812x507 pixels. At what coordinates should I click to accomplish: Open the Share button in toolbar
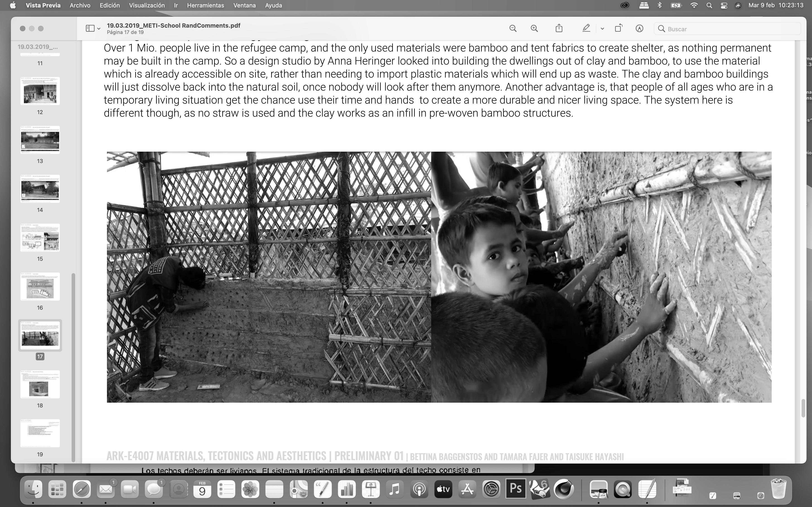tap(559, 28)
